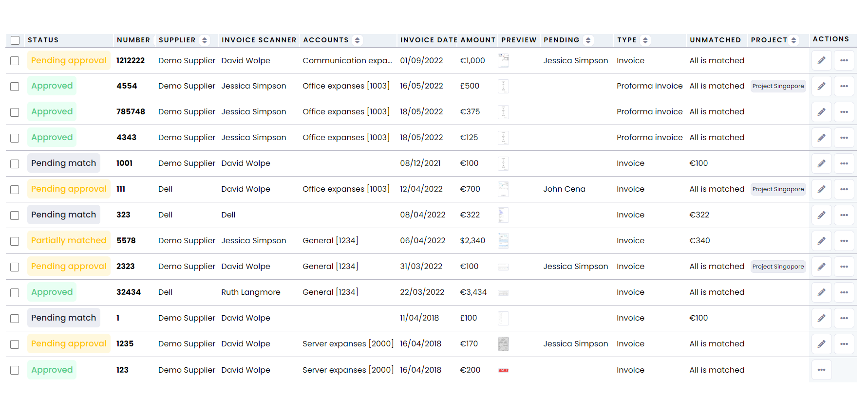Edit the 11/04/2018 £100 invoice with the pencil icon
The width and height of the screenshot is (868, 396).
821,318
